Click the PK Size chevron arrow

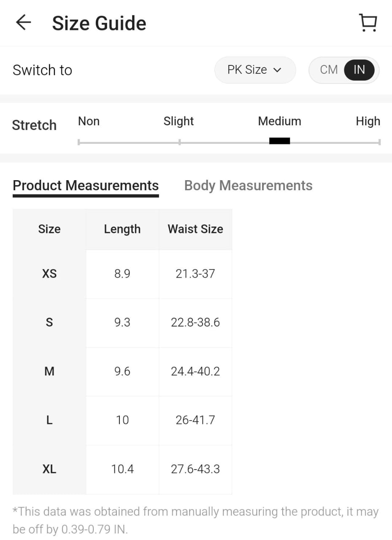[x=277, y=70]
